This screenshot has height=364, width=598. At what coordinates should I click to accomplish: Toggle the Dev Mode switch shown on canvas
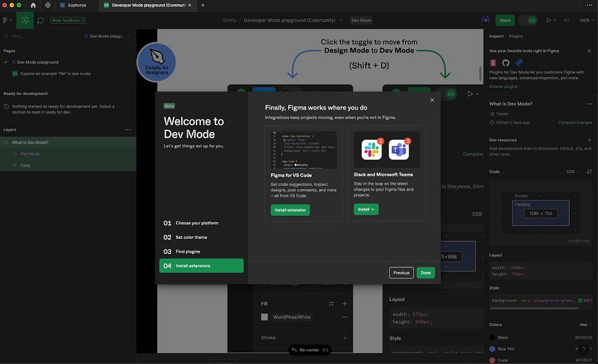446,93
